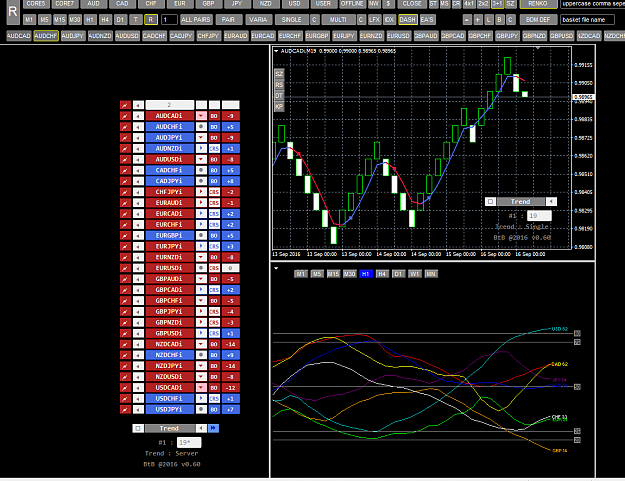Expand the left arrow in USDCHFi row

tap(138, 399)
